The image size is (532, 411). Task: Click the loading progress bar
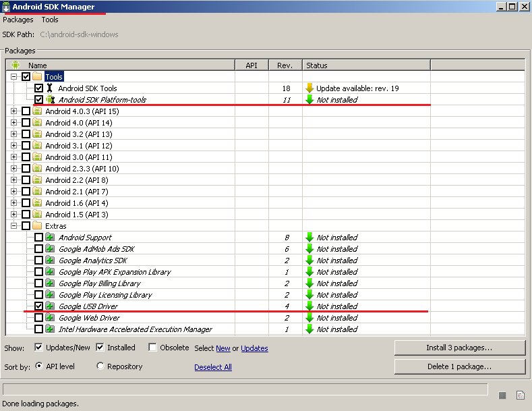pyautogui.click(x=245, y=389)
